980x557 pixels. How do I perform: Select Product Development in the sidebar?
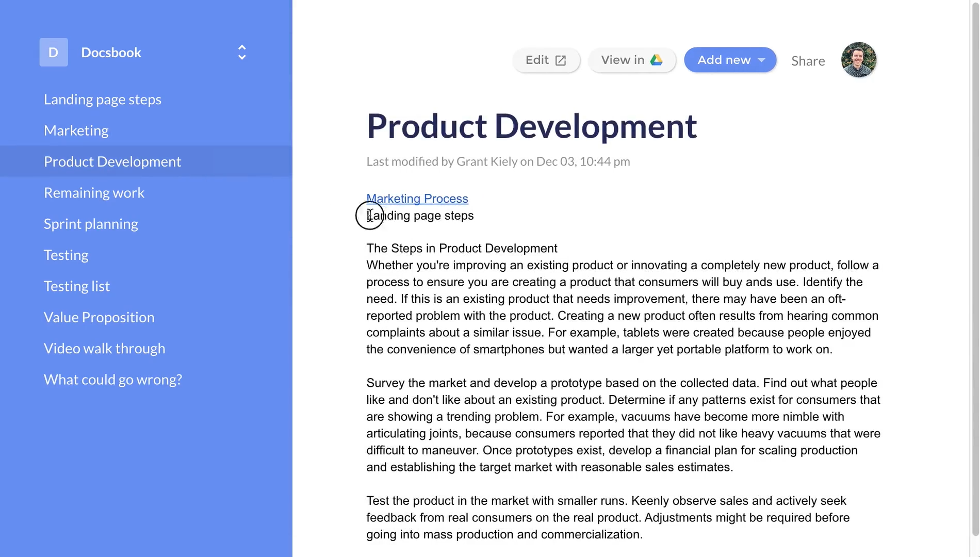click(x=146, y=161)
